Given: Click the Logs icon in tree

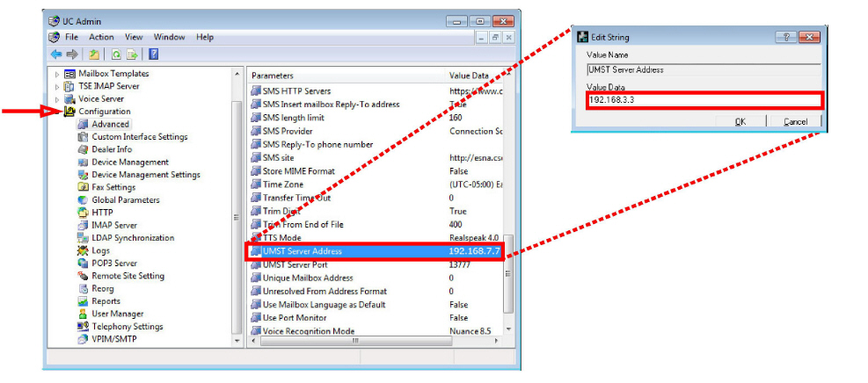Looking at the screenshot, I should point(83,250).
